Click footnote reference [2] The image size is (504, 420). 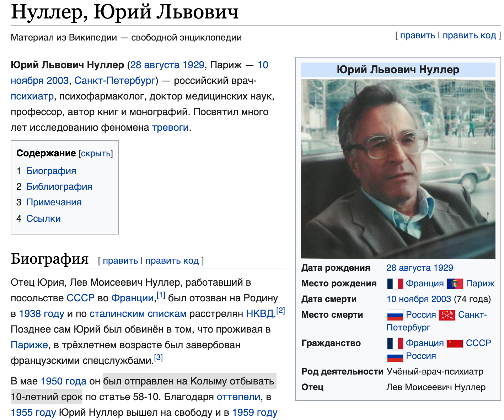coord(281,311)
